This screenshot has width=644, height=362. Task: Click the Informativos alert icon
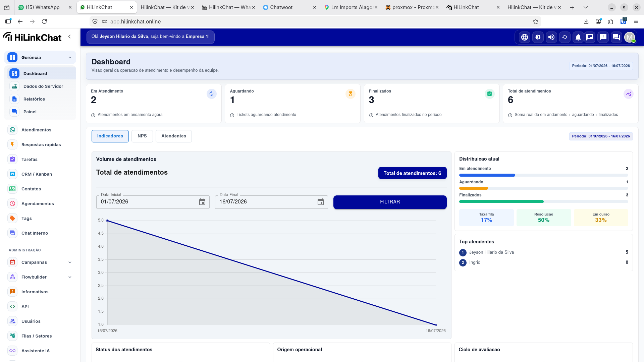pyautogui.click(x=12, y=292)
